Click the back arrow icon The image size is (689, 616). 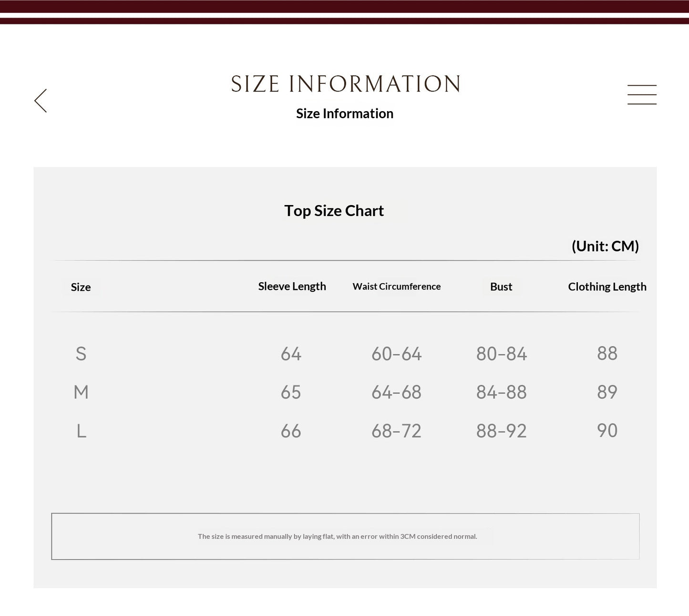(41, 101)
